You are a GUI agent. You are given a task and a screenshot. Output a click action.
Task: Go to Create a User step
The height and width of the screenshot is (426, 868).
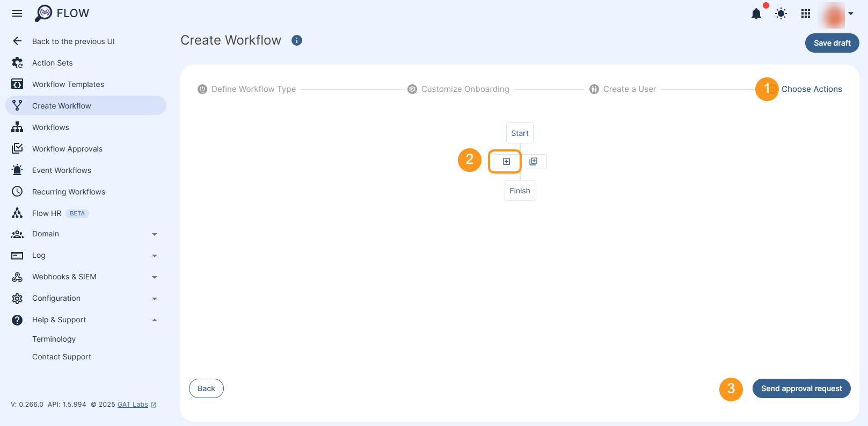(623, 89)
